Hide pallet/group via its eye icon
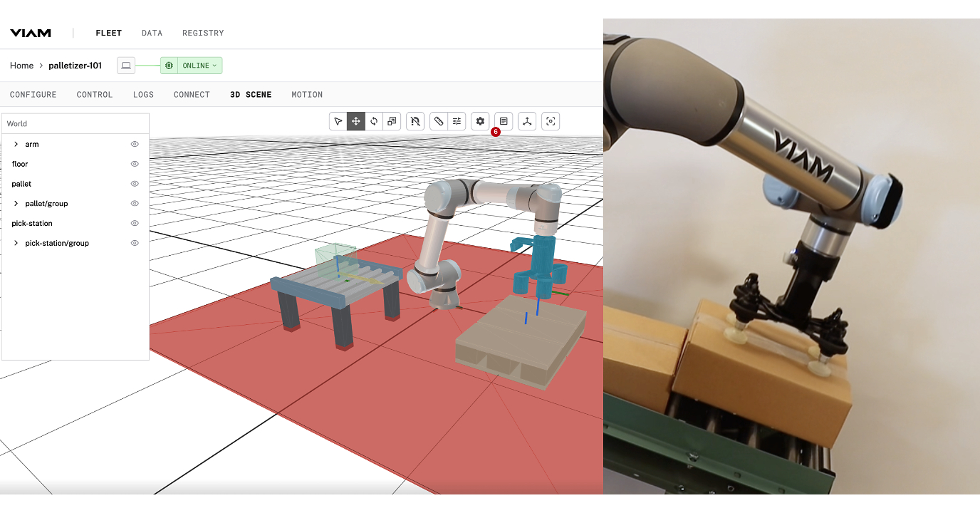The height and width of the screenshot is (513, 980). (135, 204)
